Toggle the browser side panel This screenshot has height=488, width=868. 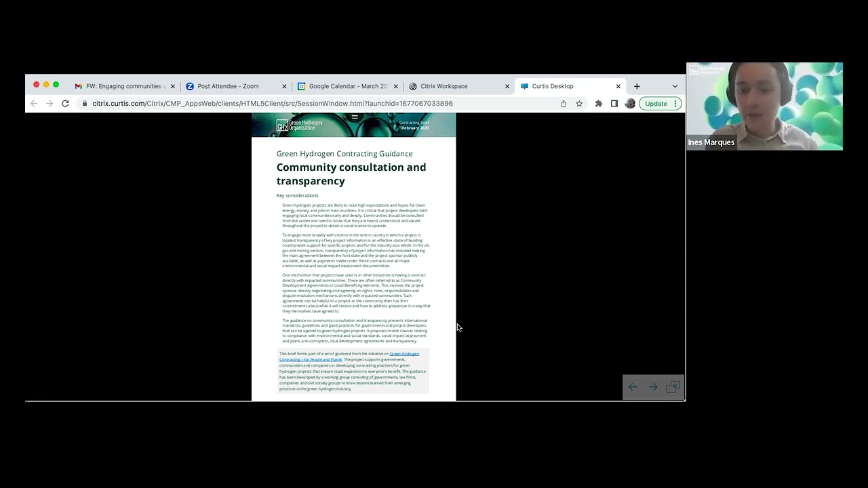(614, 104)
